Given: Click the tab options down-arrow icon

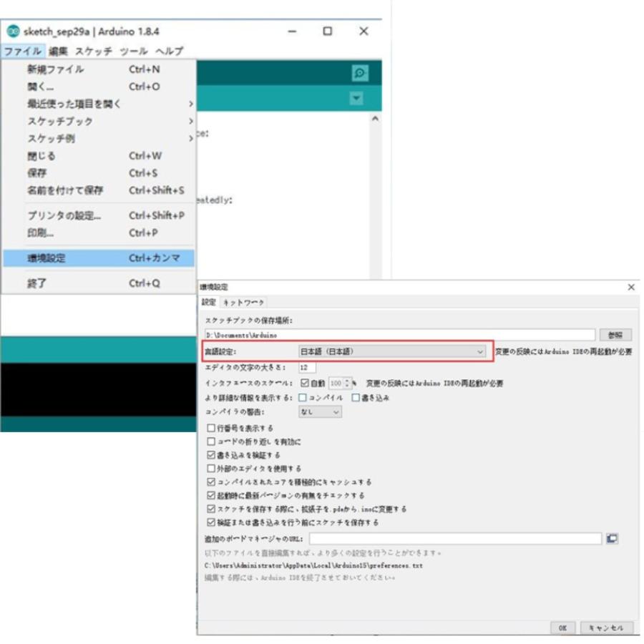Looking at the screenshot, I should tap(356, 99).
